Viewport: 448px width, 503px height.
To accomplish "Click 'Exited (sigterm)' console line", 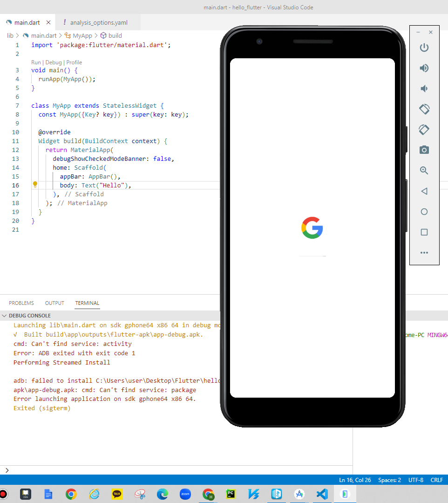I will point(42,408).
